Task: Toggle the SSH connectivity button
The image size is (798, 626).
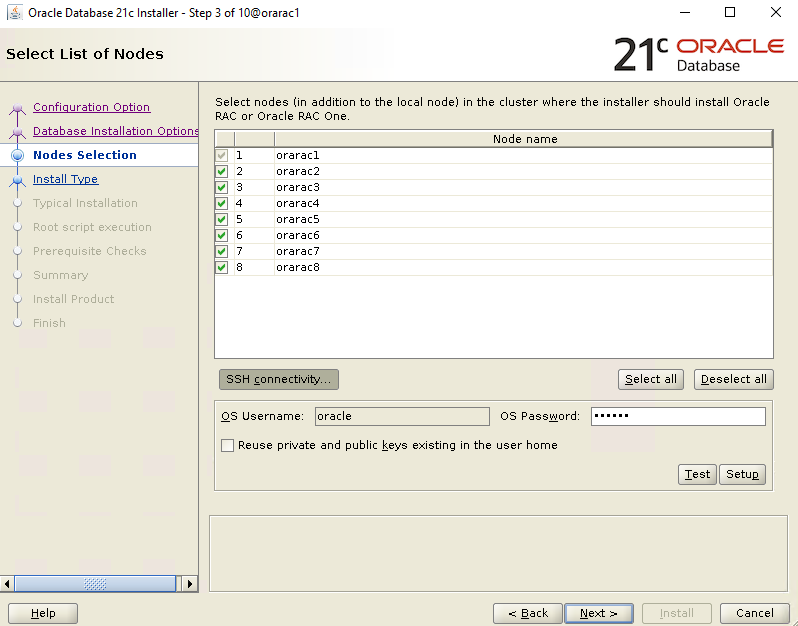Action: pos(279,380)
